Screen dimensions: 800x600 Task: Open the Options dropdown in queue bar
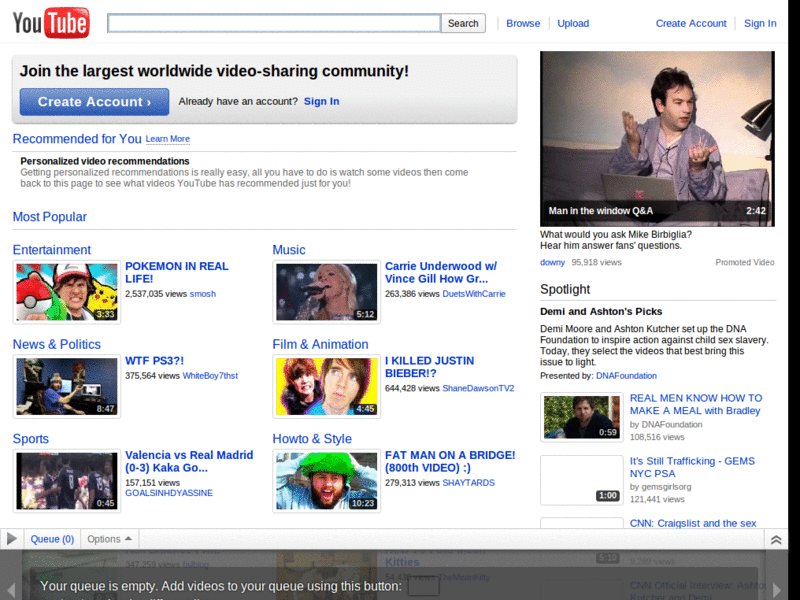109,539
